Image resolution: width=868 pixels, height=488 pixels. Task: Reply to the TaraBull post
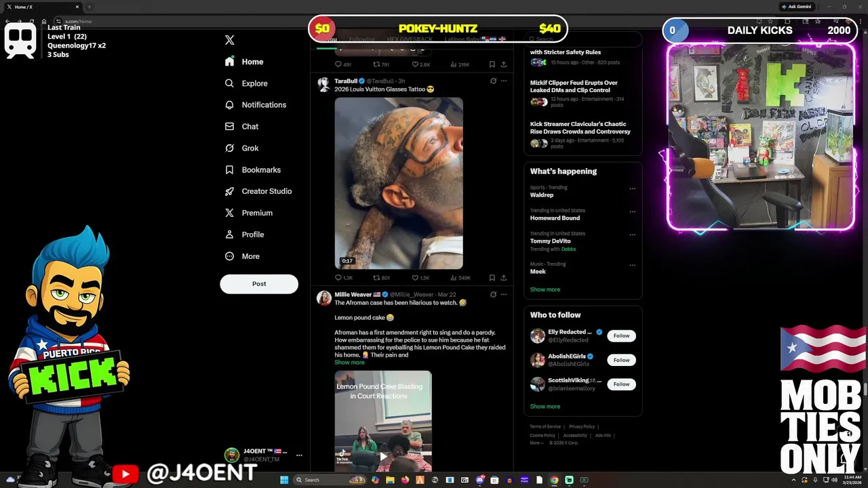pyautogui.click(x=343, y=278)
